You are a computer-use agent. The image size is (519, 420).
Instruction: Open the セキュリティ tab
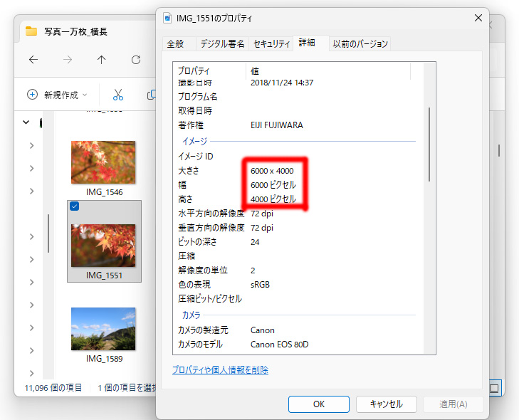pyautogui.click(x=271, y=43)
